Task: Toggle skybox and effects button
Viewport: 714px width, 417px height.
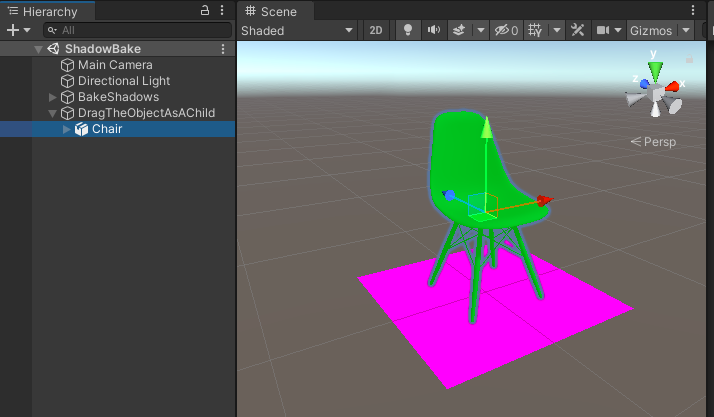Action: pos(459,31)
